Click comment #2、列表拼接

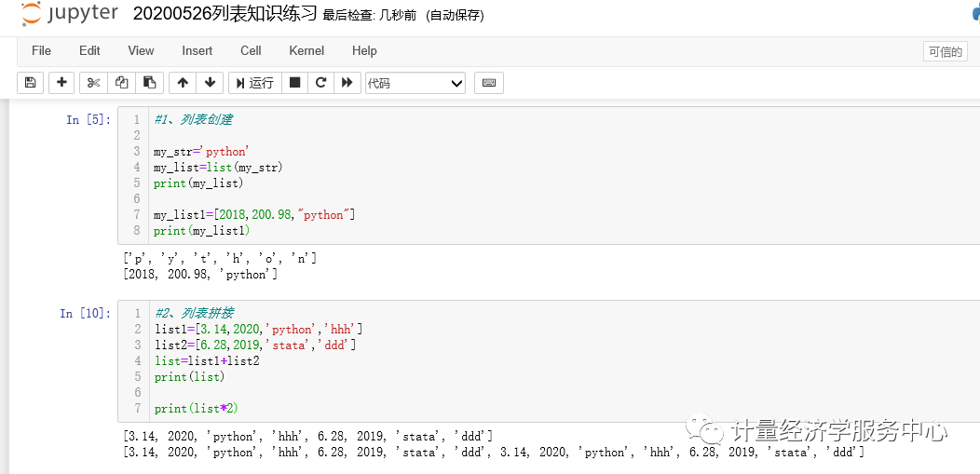click(194, 313)
